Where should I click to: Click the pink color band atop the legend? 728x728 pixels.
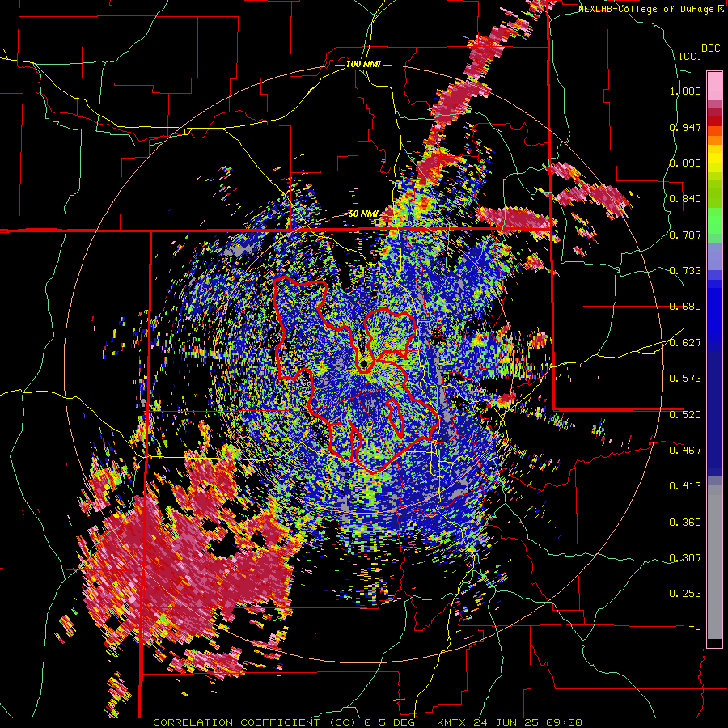[x=714, y=86]
